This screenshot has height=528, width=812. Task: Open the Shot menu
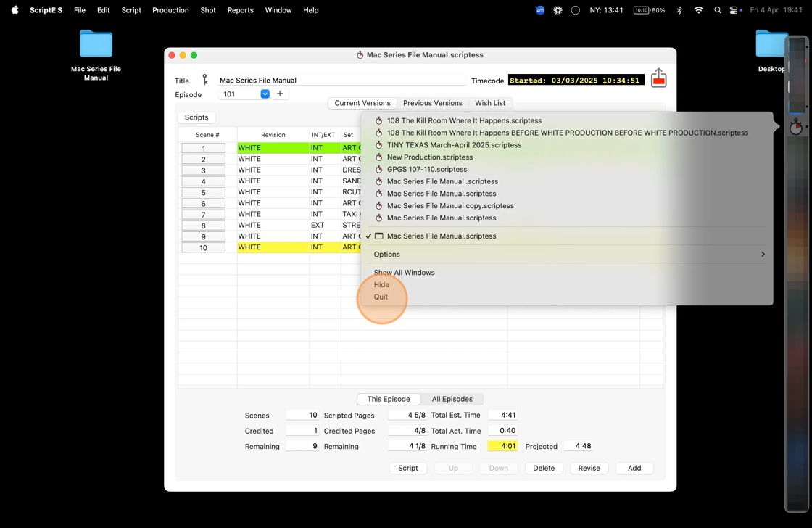click(208, 10)
